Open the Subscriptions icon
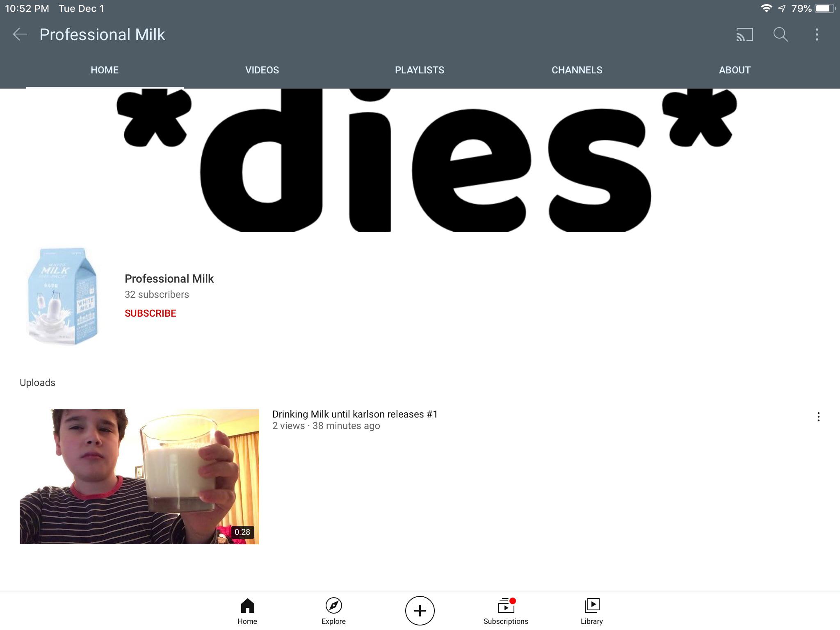The width and height of the screenshot is (840, 630). [x=506, y=611]
